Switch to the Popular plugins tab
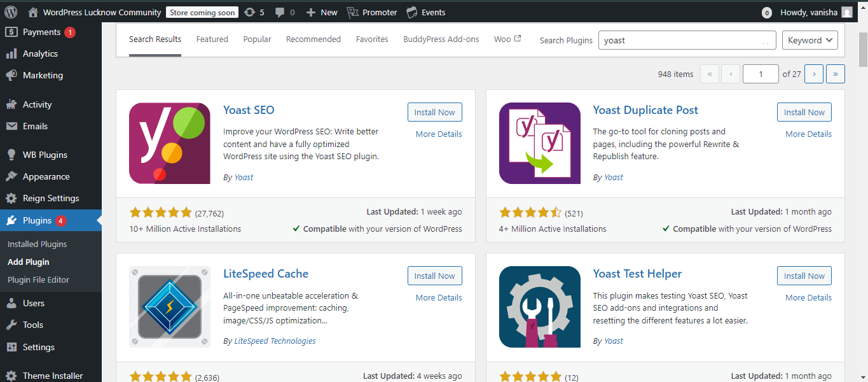Screen dimensions: 868x382 click(x=257, y=39)
